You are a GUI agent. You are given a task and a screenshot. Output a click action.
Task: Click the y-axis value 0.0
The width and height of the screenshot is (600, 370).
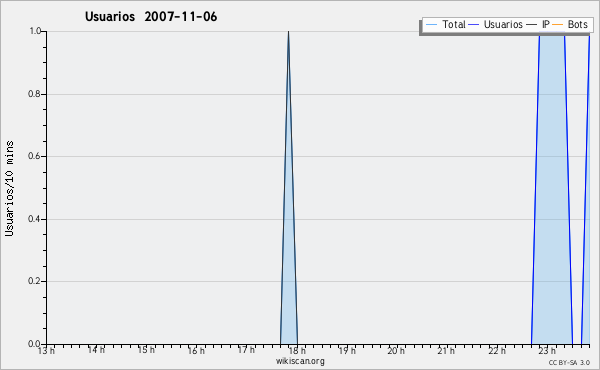click(x=34, y=344)
